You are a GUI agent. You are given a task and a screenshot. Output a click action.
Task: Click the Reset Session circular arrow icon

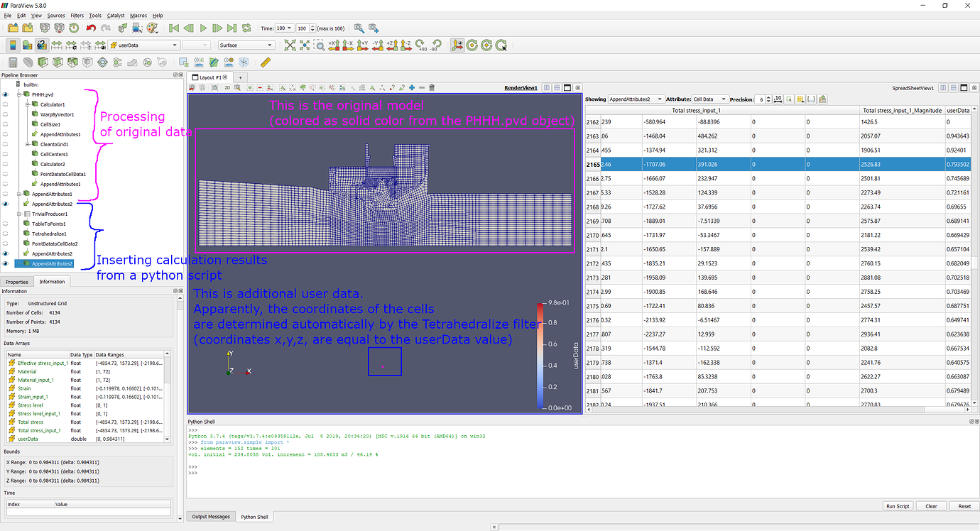[73, 28]
